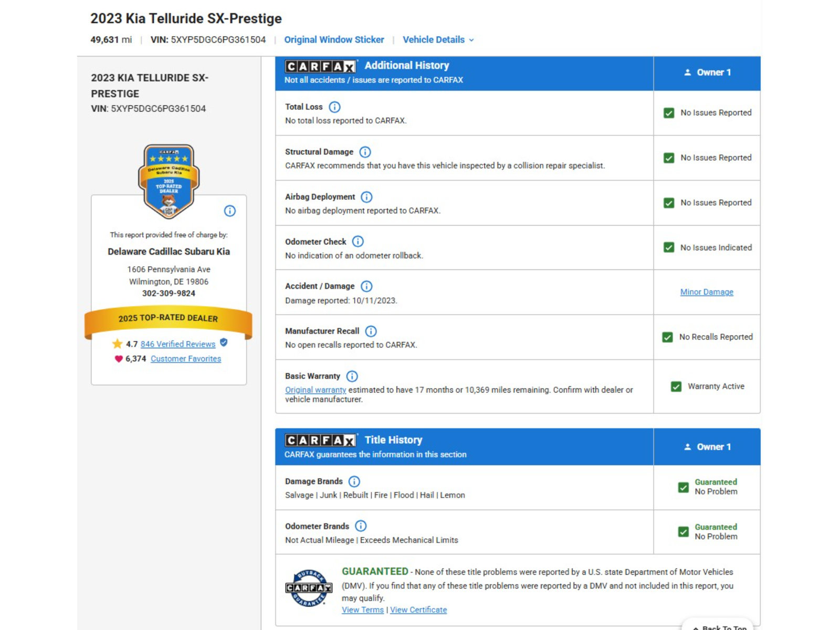The width and height of the screenshot is (840, 630).
Task: Select Owner 1 in Additional History header
Action: click(707, 73)
